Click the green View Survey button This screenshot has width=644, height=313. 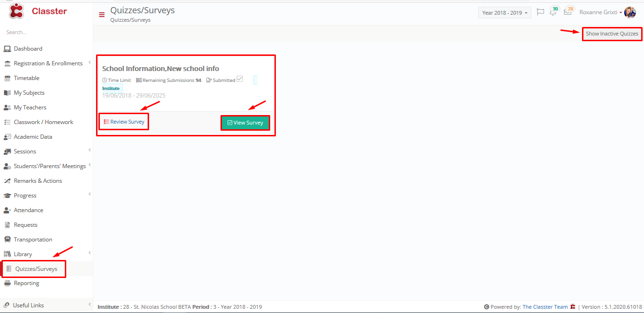pos(245,123)
